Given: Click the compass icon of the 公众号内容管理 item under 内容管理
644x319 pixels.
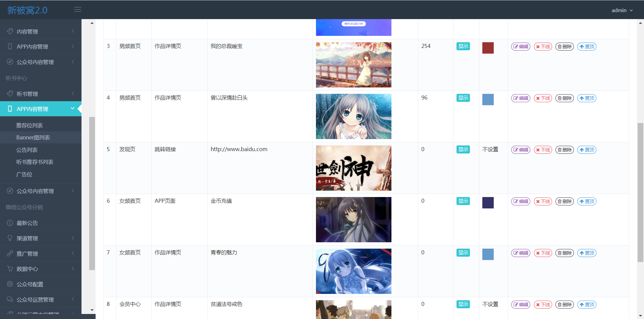Looking at the screenshot, I should pyautogui.click(x=10, y=62).
